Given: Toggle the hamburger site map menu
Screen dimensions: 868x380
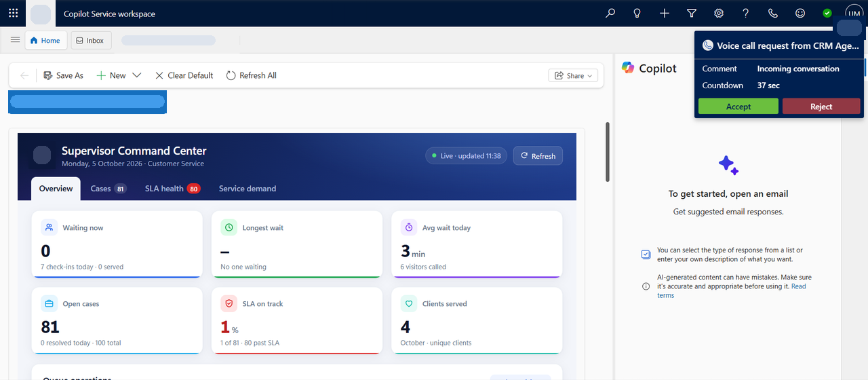Looking at the screenshot, I should point(15,40).
